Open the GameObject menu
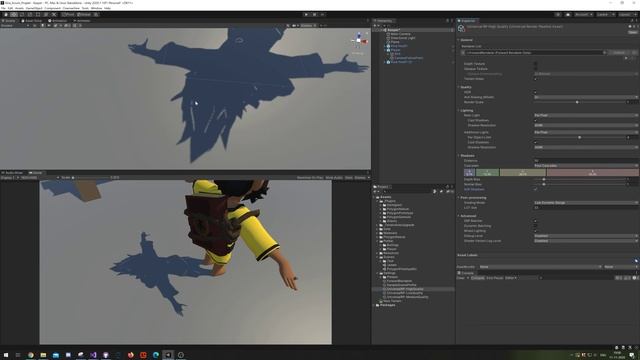The width and height of the screenshot is (640, 360). click(x=34, y=8)
